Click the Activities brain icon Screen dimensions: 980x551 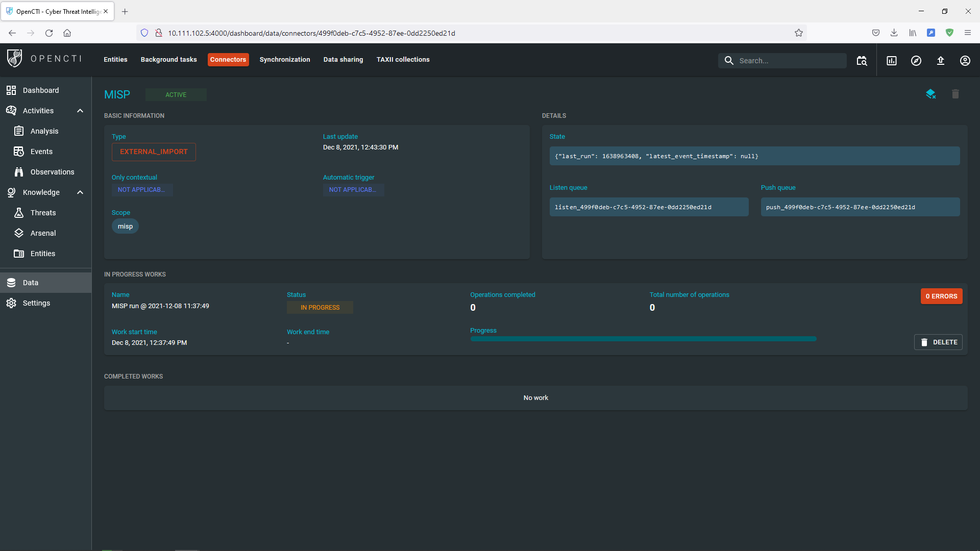coord(11,111)
